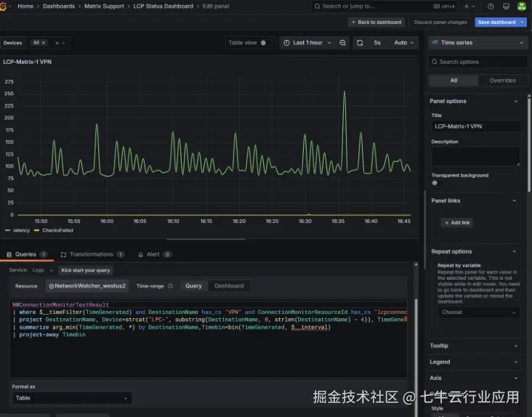Switch to the Transformations tab
The width and height of the screenshot is (532, 417).
tap(92, 254)
